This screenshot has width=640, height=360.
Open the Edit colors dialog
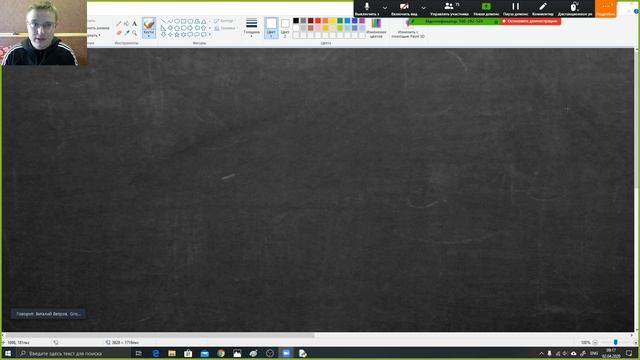click(x=376, y=28)
